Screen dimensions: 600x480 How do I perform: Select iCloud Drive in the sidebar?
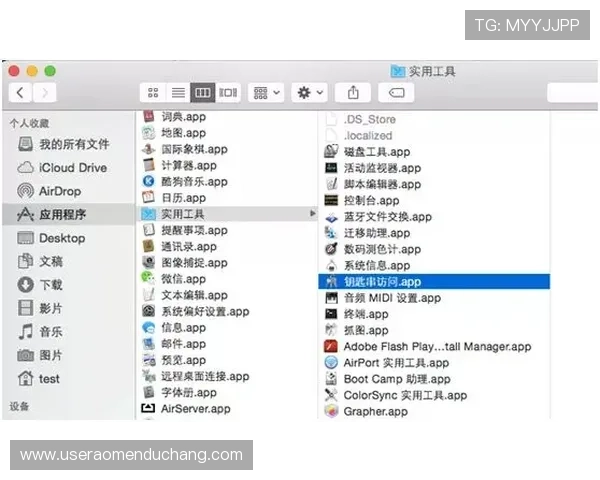click(x=72, y=167)
